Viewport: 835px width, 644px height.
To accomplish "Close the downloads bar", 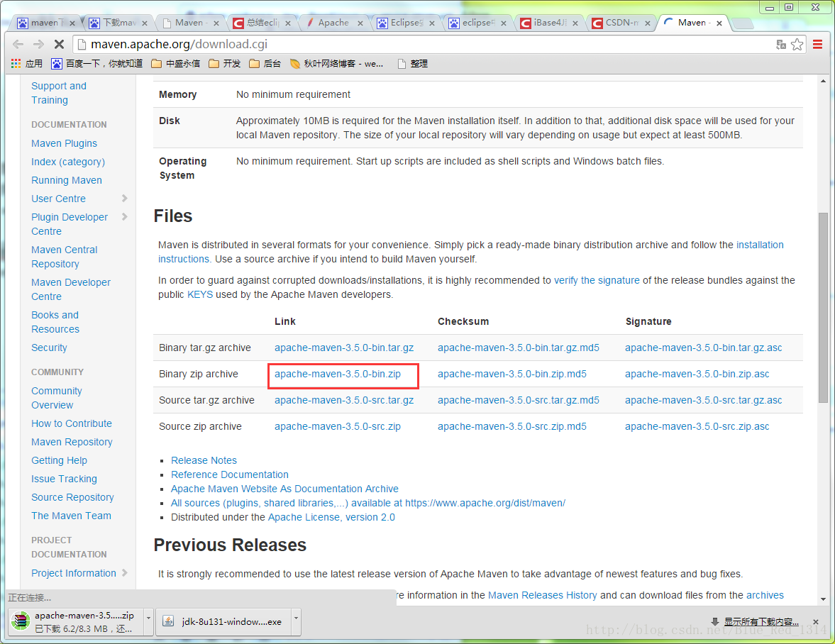I will pos(816,621).
